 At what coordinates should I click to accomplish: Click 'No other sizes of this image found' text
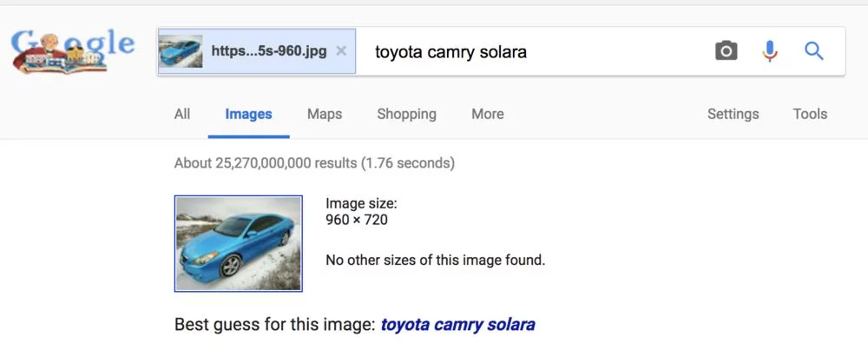[435, 260]
